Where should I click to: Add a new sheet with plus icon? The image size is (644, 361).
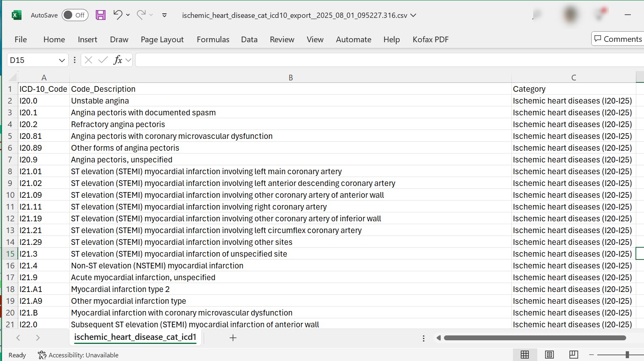click(x=233, y=338)
